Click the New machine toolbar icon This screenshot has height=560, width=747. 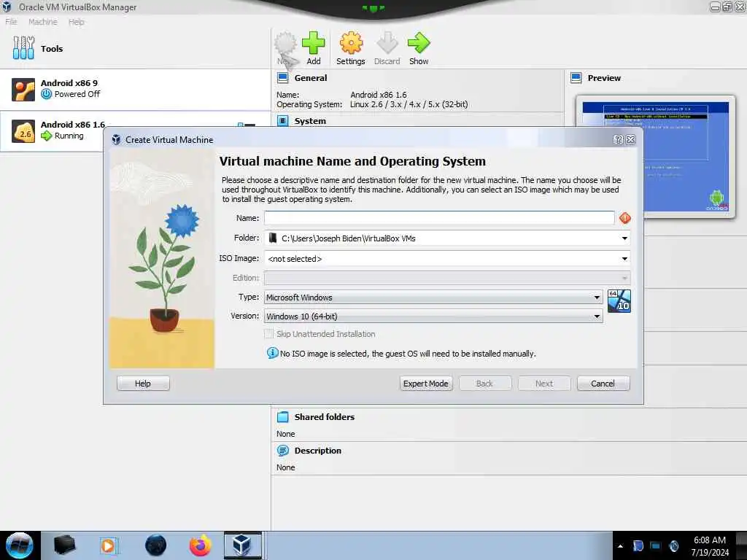click(286, 44)
